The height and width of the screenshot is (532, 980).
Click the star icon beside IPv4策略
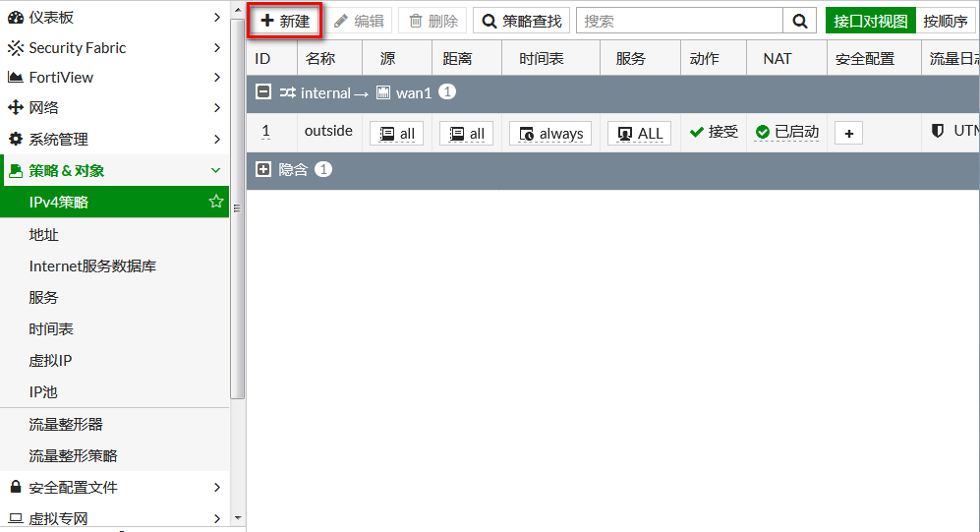(x=216, y=202)
